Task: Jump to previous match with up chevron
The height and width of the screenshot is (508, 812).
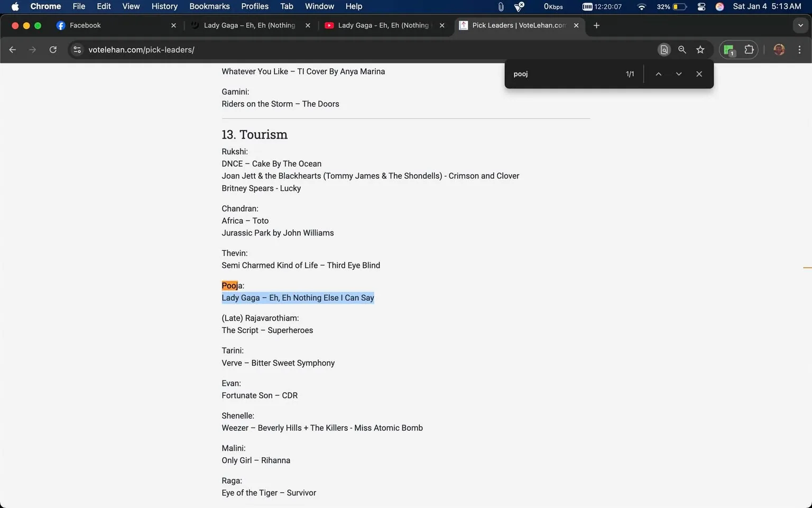Action: [658, 74]
